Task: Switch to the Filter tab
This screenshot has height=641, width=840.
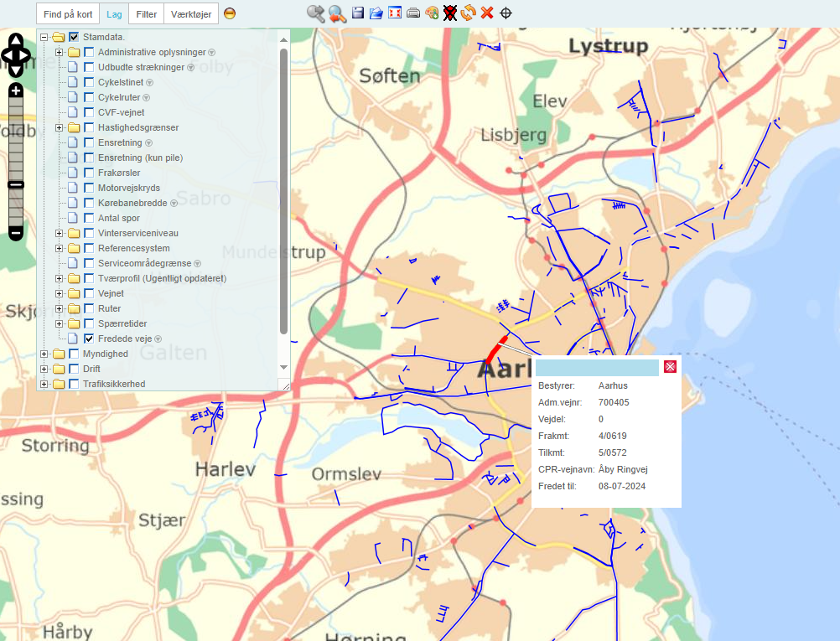Action: (146, 14)
